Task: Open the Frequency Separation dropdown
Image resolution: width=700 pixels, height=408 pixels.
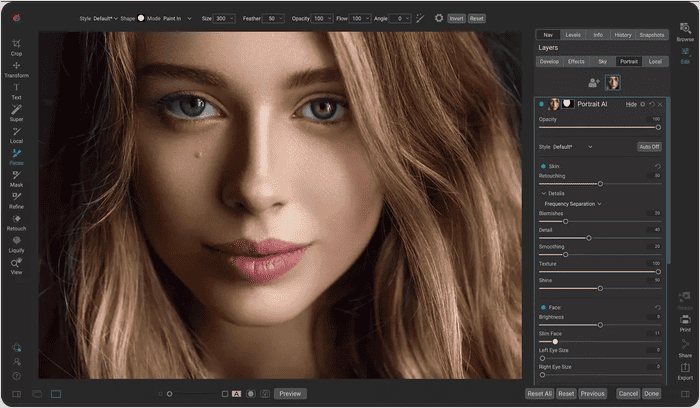Action: [x=572, y=203]
